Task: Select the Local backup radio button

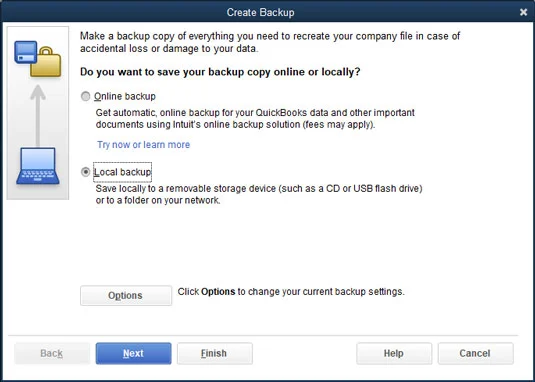Action: click(85, 172)
